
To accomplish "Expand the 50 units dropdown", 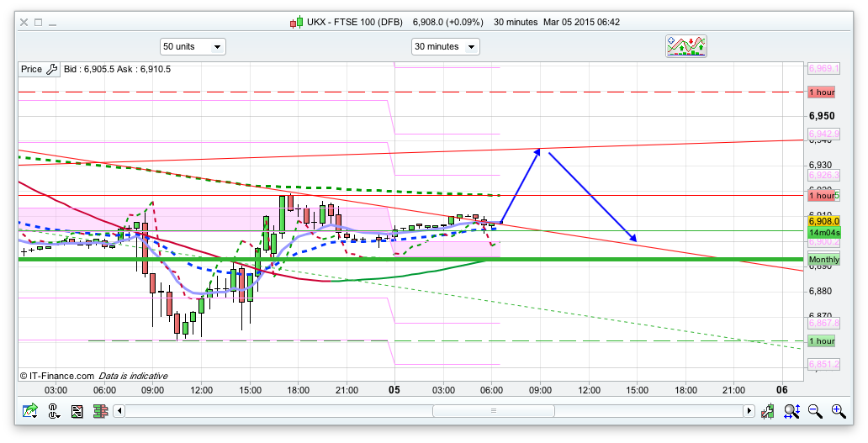I will pos(193,47).
